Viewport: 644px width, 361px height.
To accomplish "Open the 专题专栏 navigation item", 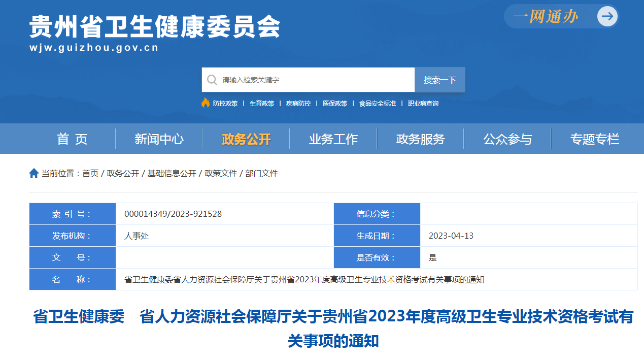I will click(x=594, y=139).
